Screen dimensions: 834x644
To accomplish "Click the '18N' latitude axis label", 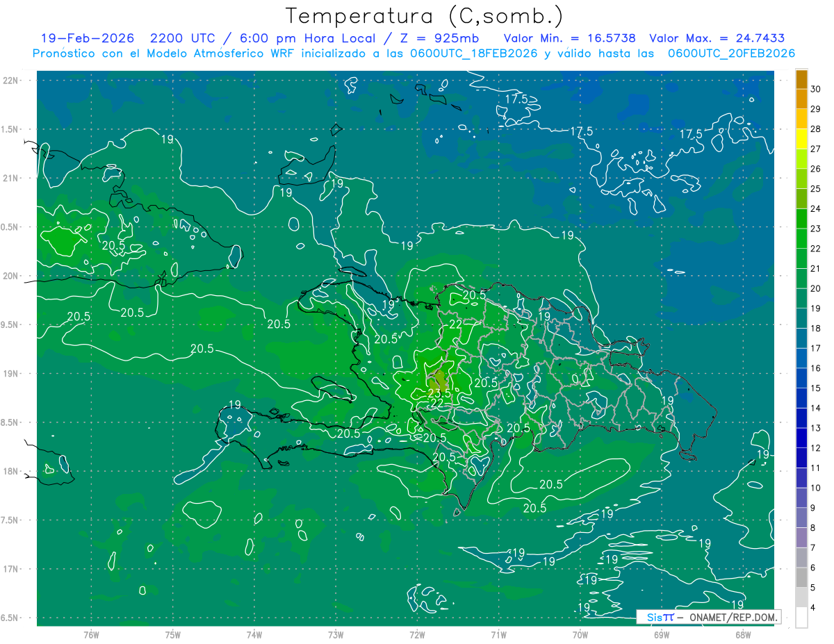I will (11, 471).
